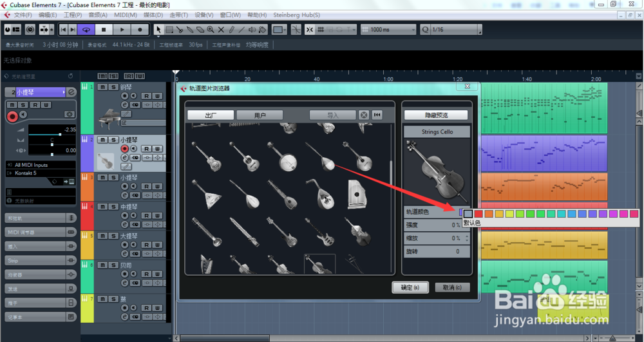Open the 设备(V) menu

[x=204, y=15]
